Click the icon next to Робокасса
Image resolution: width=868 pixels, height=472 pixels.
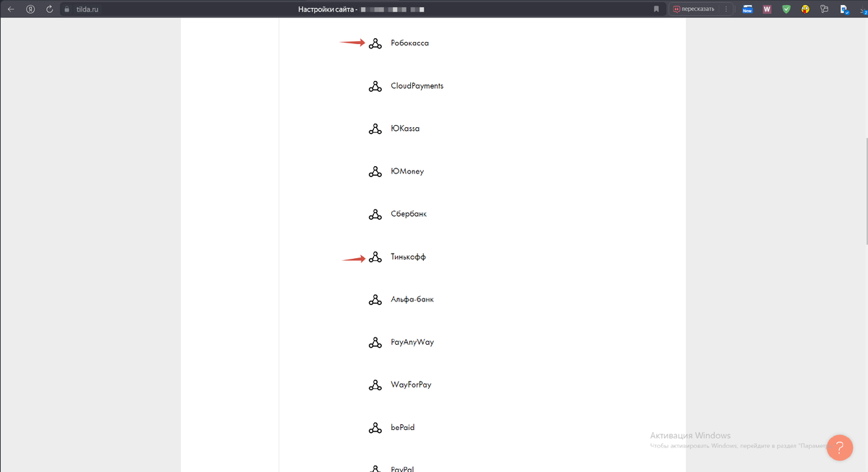click(375, 43)
